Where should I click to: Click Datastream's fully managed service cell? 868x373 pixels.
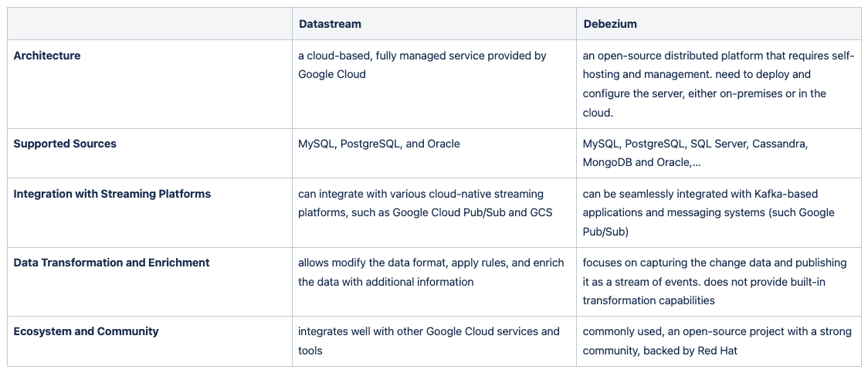click(434, 84)
